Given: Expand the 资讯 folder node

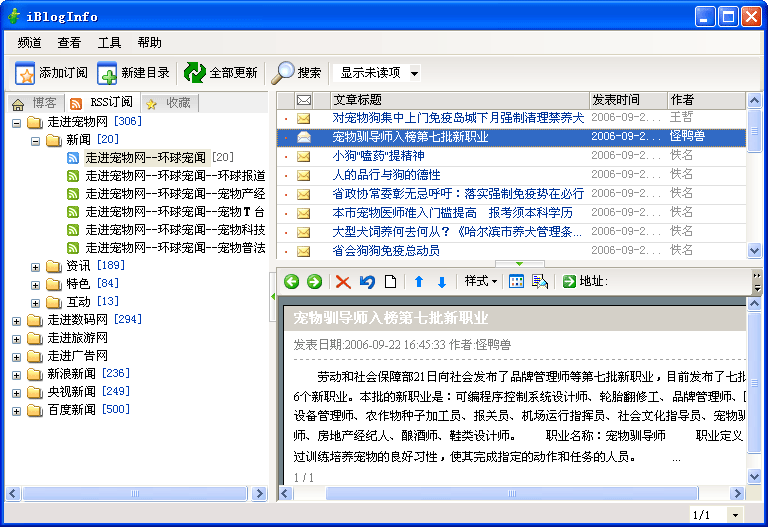Looking at the screenshot, I should (x=36, y=266).
